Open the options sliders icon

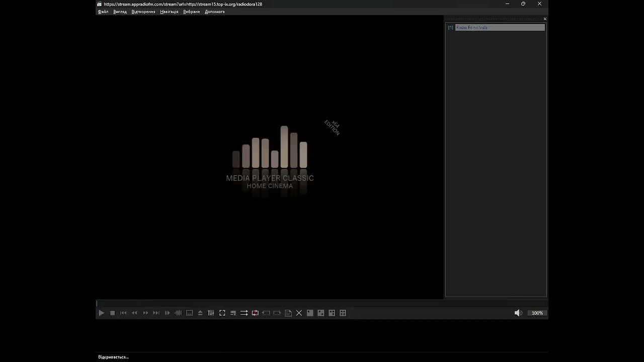pyautogui.click(x=211, y=313)
